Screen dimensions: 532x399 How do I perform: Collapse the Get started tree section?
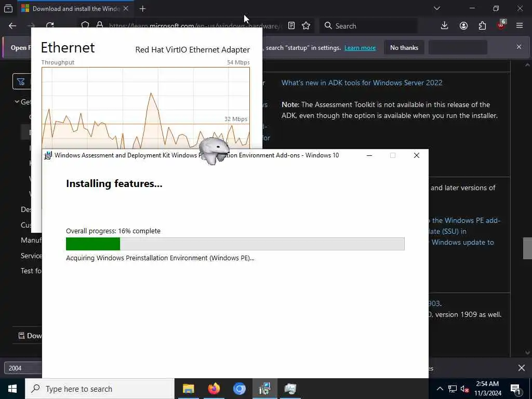pos(17,101)
